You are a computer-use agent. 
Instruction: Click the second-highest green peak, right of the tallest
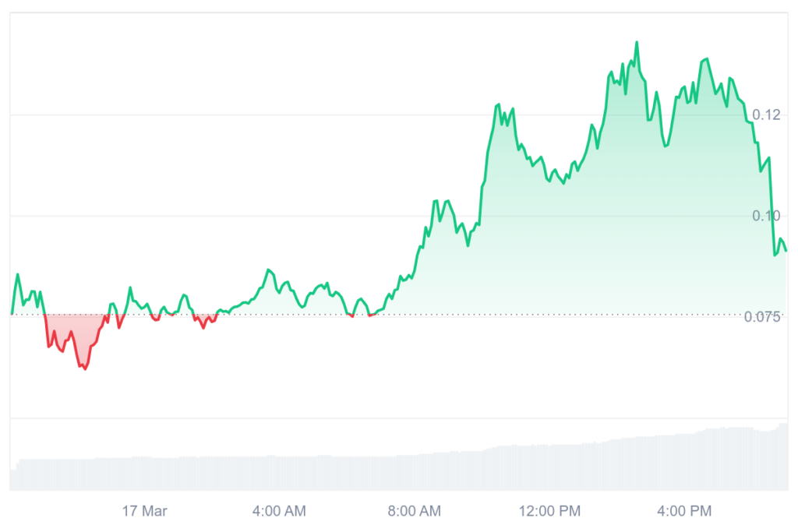click(706, 59)
